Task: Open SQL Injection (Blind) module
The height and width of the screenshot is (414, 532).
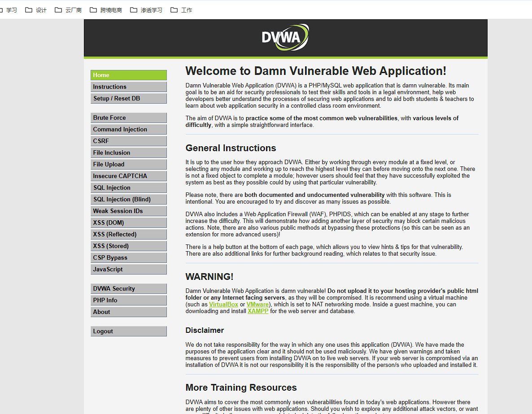Action: 128,200
